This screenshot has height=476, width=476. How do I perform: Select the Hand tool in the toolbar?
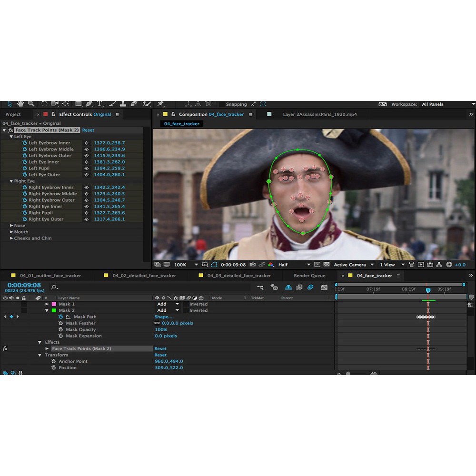[20, 104]
